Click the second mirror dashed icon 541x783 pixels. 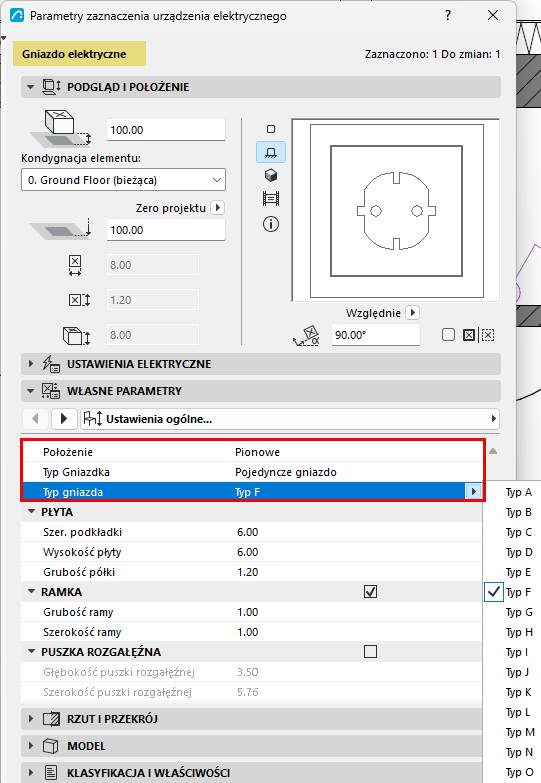pyautogui.click(x=488, y=335)
